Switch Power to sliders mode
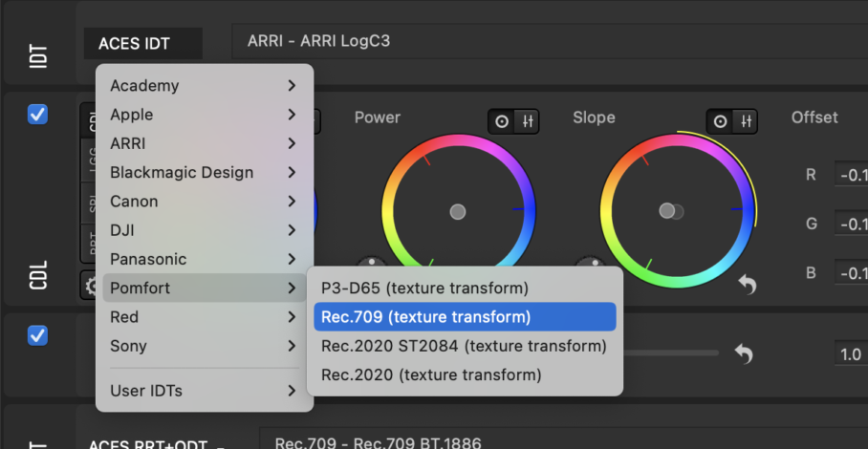The image size is (868, 449). click(527, 121)
